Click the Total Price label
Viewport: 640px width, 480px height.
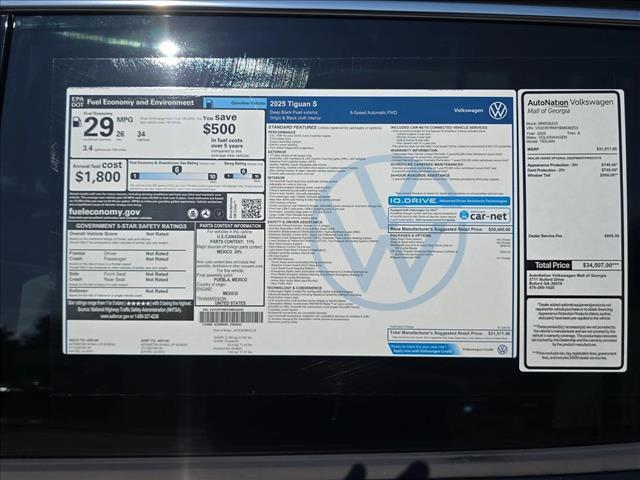click(553, 265)
